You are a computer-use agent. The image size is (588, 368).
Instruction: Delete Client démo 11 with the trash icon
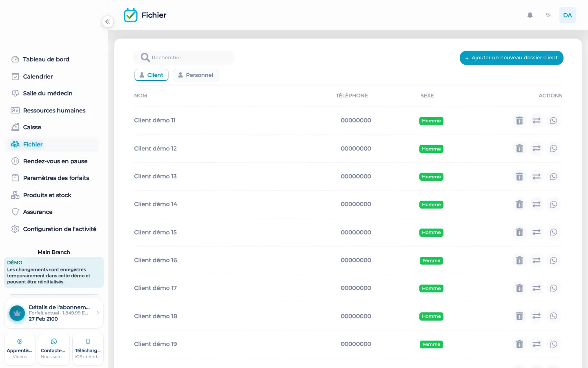(519, 121)
